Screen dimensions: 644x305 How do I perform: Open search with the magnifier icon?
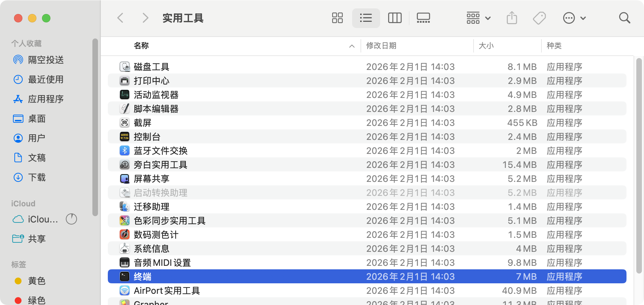[x=624, y=18]
